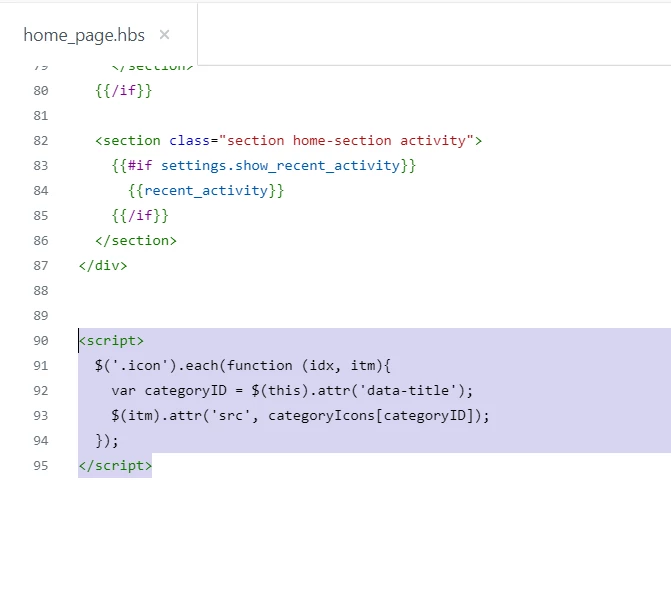The height and width of the screenshot is (606, 671).
Task: Click the {{/if}} on line 80
Action: [124, 91]
